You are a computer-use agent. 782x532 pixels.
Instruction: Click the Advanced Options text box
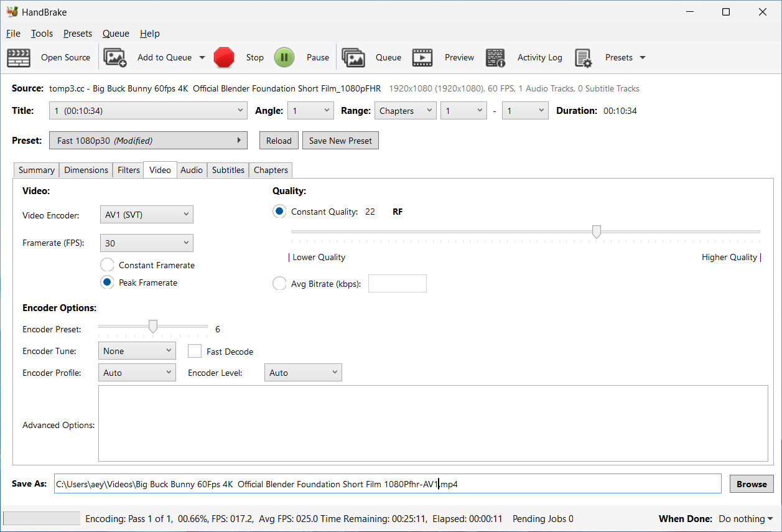coord(433,424)
